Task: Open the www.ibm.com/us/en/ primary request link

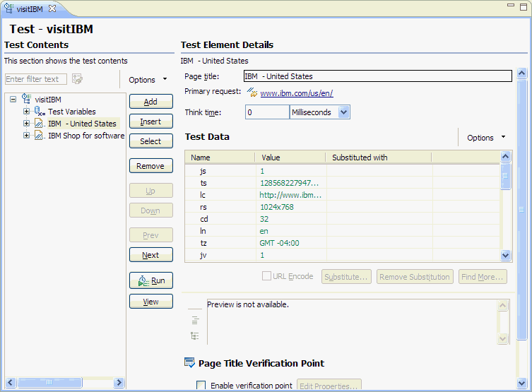Action: (x=297, y=93)
